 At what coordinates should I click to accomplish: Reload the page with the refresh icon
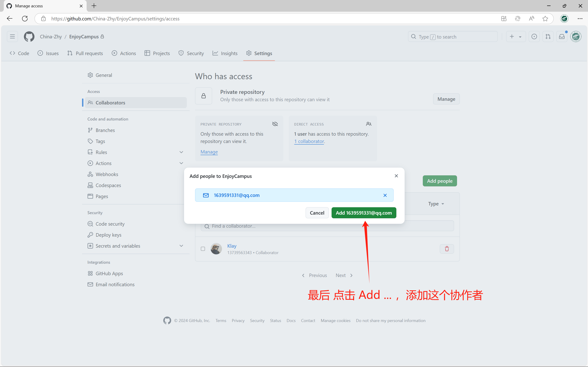[25, 19]
